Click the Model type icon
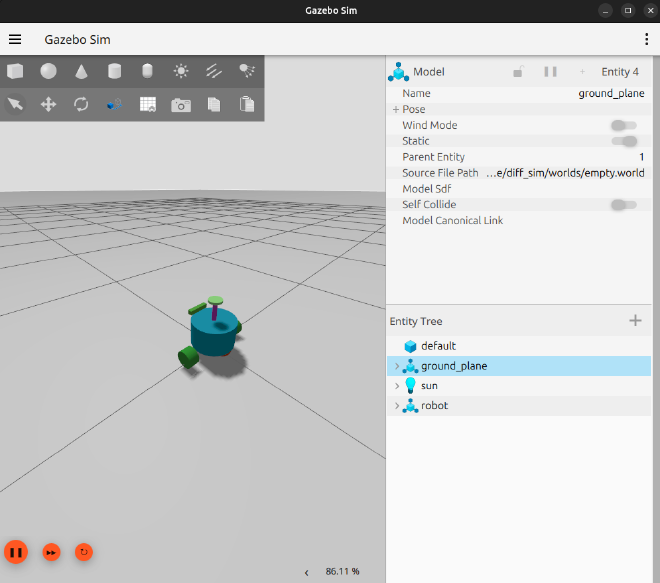Screen dimensions: 660x583 pyautogui.click(x=398, y=72)
